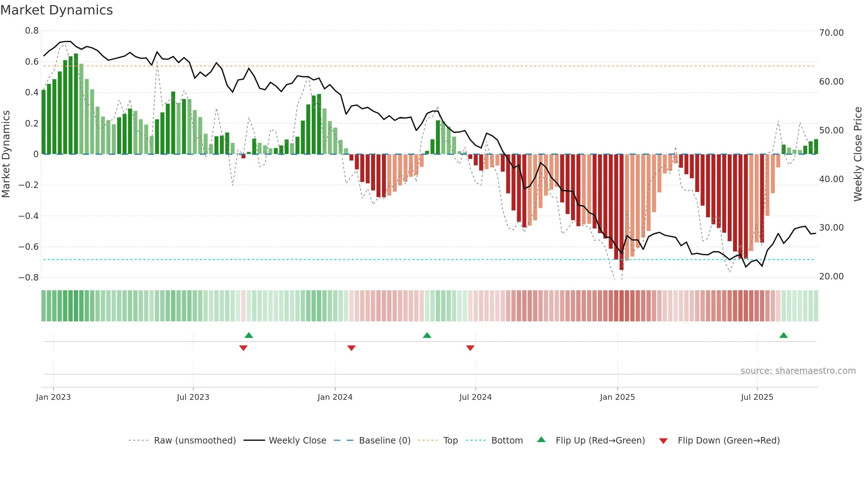868x488 pixels.
Task: Click the 40.00 price axis label
Action: pyautogui.click(x=831, y=179)
